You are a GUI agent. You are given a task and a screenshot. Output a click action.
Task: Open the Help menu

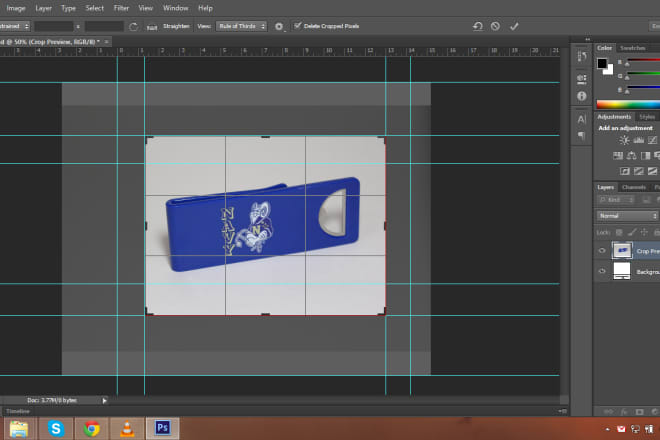click(205, 8)
